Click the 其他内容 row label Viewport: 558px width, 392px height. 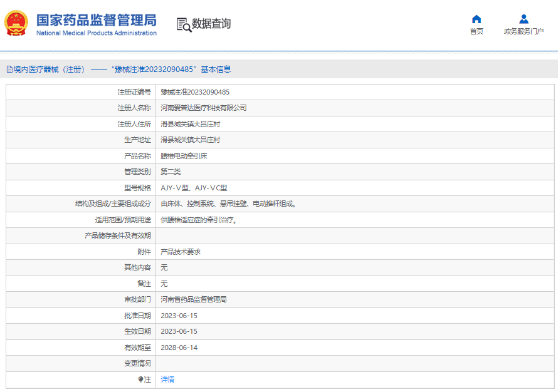tap(137, 267)
